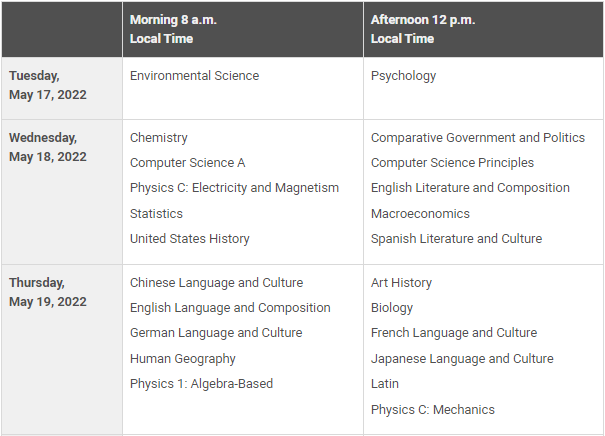The height and width of the screenshot is (436, 605).
Task: Open United States History exam
Action: point(189,239)
